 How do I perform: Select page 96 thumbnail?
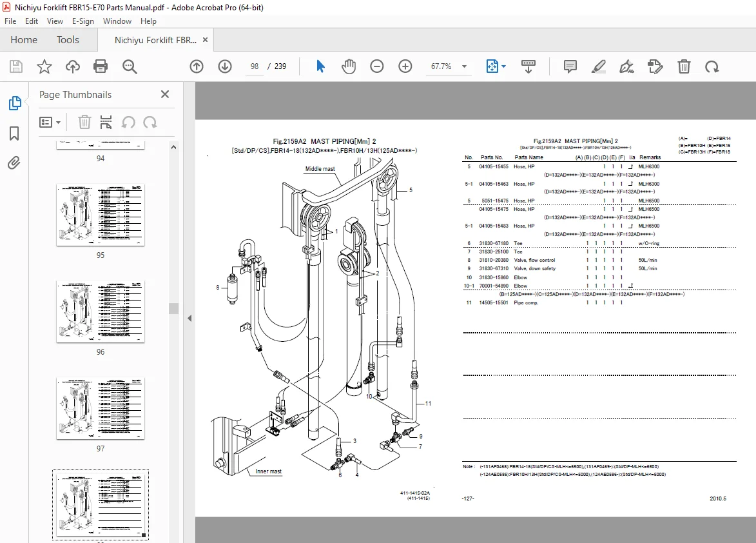[101, 312]
